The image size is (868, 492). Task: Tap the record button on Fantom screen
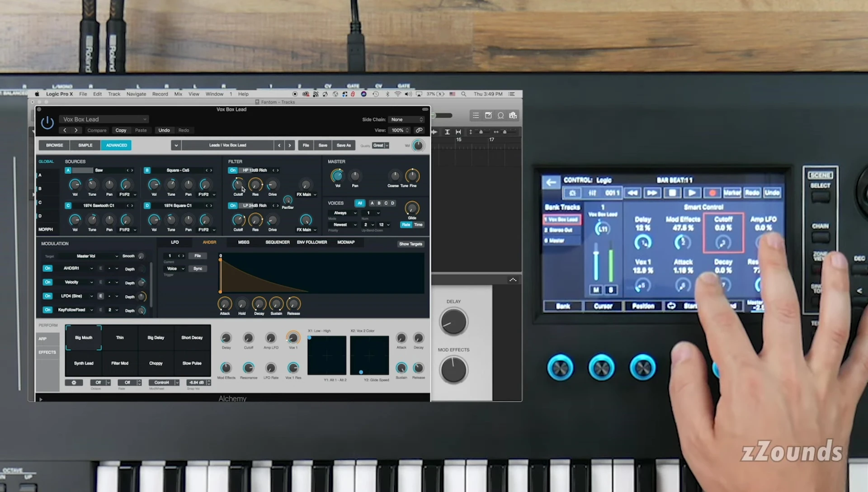(x=712, y=193)
